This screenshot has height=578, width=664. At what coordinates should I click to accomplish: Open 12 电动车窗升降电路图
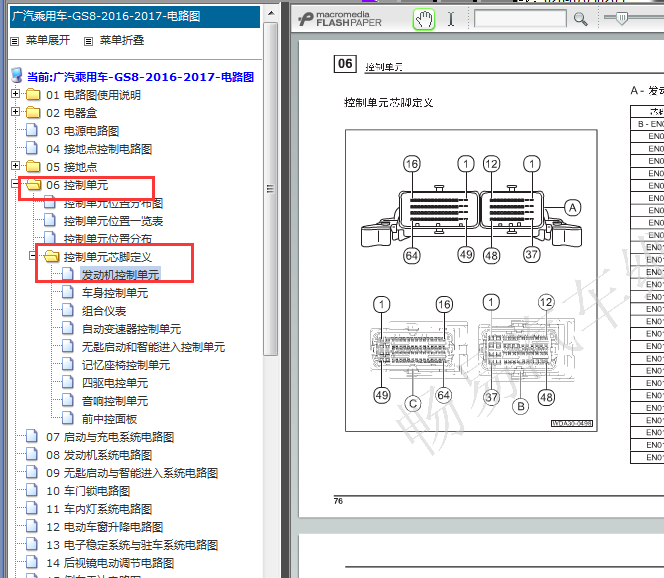pyautogui.click(x=105, y=527)
